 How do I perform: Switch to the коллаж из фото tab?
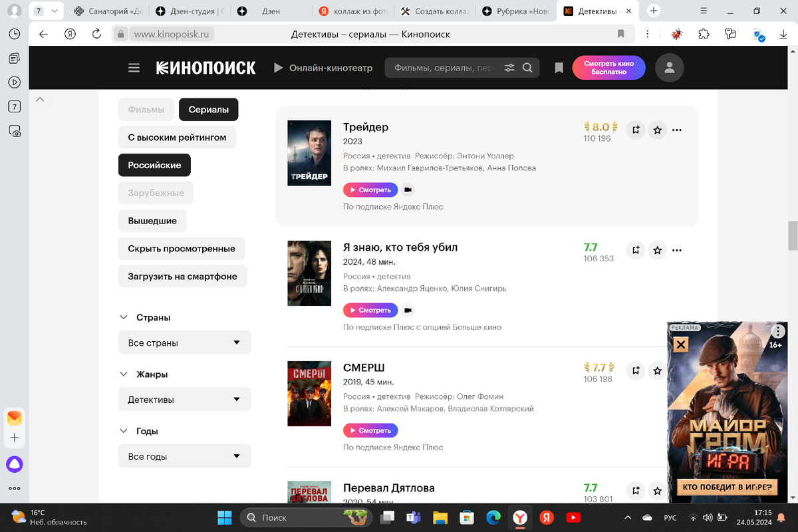354,11
